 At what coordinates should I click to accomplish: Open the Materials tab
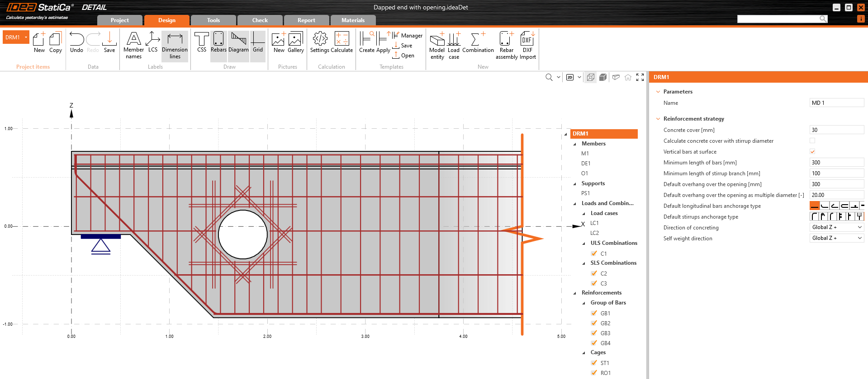point(353,20)
